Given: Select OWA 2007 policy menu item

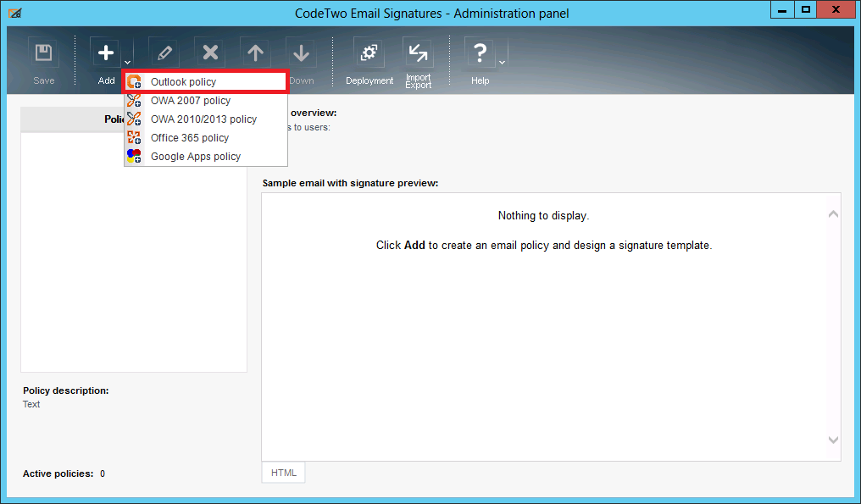Looking at the screenshot, I should point(205,101).
